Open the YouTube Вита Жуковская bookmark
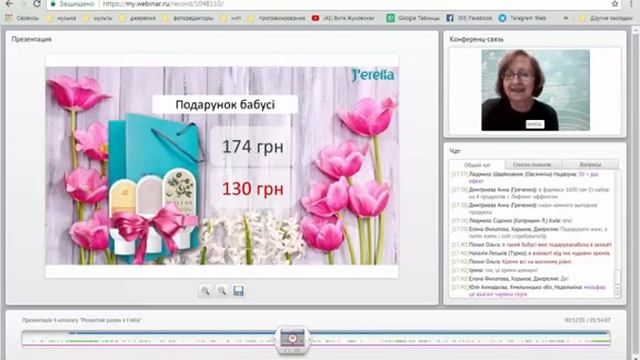The height and width of the screenshot is (360, 640). click(343, 18)
